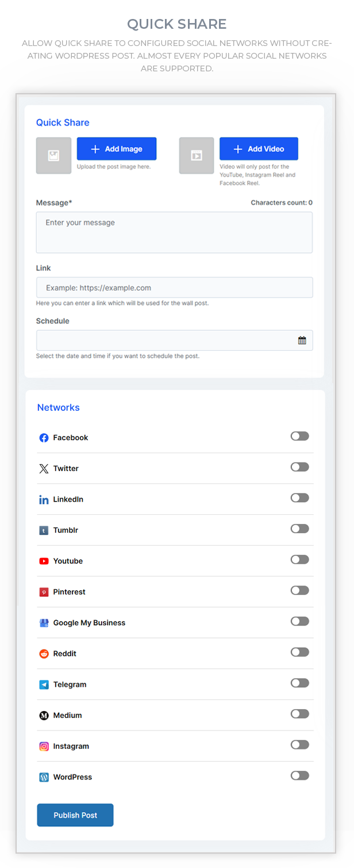This screenshot has width=354, height=868.
Task: Focus the Message text area
Action: (x=174, y=232)
